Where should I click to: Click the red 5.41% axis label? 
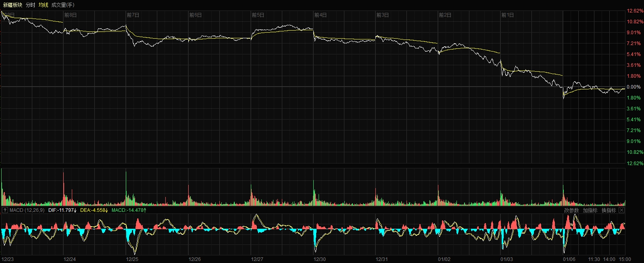point(634,54)
